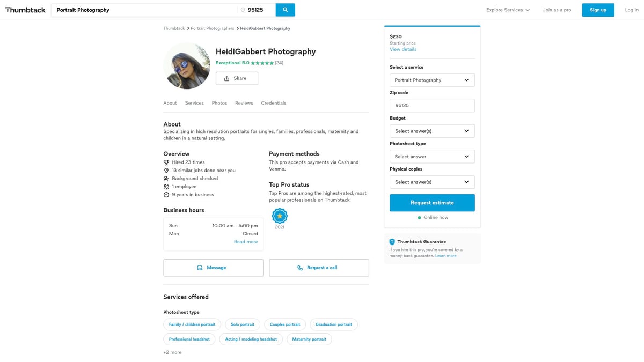Open the Select a service dropdown
Screen dimensions: 644x362
432,80
